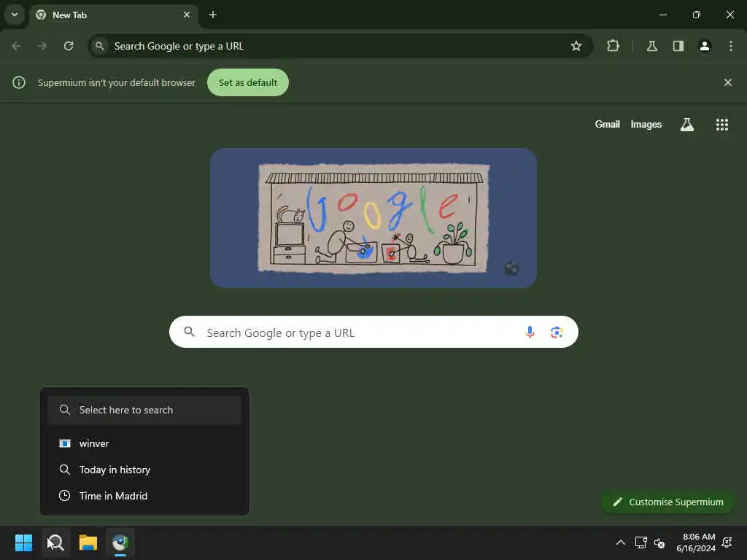747x560 pixels.
Task: Restore down the browser window
Action: pos(697,15)
